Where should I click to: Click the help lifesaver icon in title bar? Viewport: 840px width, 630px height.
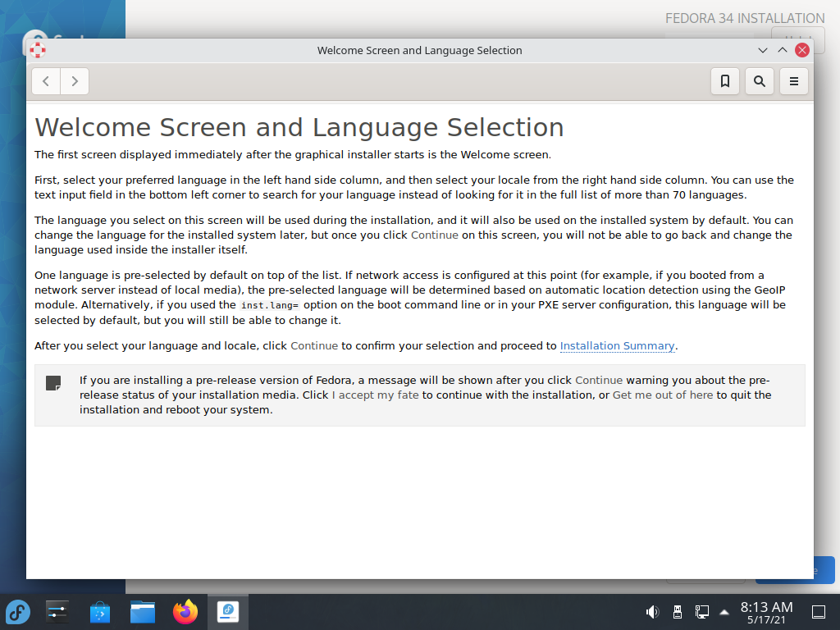click(x=38, y=50)
